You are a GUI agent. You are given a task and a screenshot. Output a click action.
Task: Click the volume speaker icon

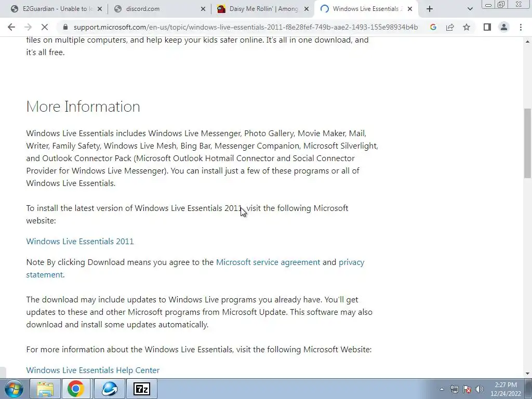480,389
